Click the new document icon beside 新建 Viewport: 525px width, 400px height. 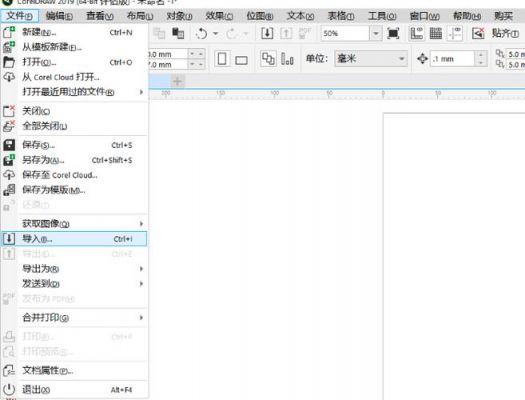pyautogui.click(x=9, y=32)
